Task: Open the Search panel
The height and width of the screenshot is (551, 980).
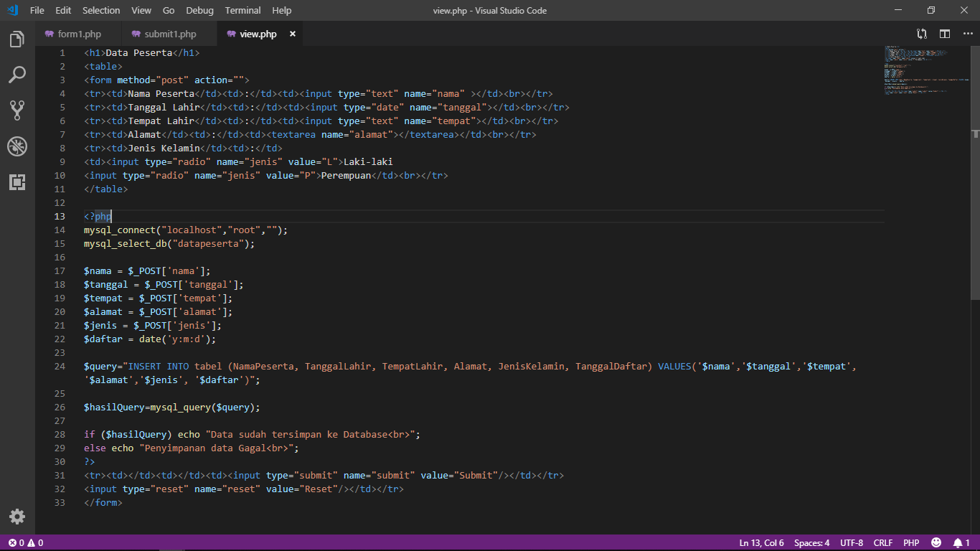Action: click(17, 75)
